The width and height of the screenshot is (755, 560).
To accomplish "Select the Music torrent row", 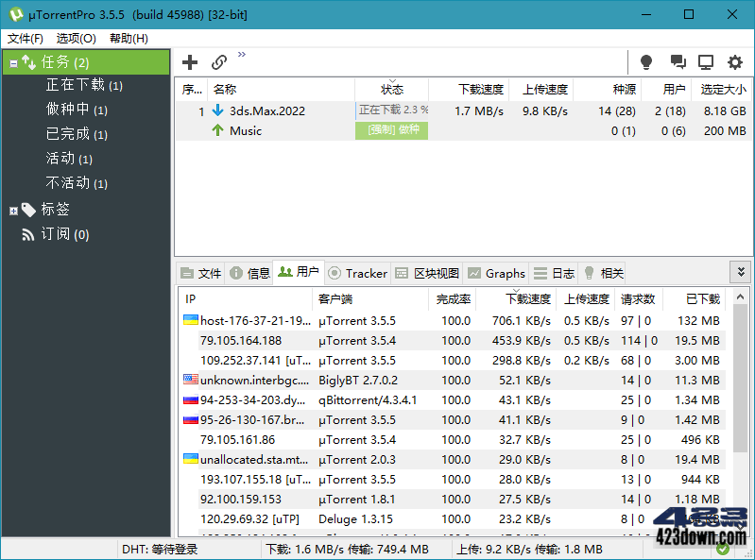I will (x=463, y=131).
